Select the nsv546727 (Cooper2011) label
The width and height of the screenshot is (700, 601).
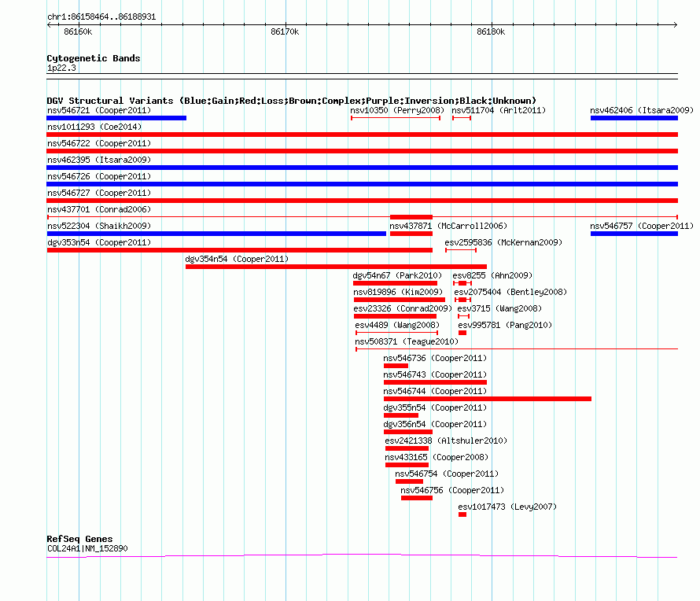(99, 193)
